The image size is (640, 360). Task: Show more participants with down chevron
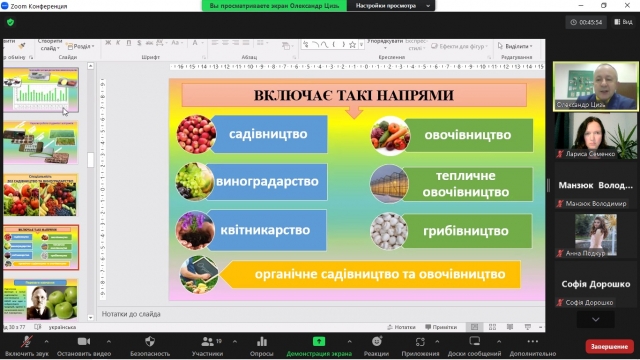(596, 320)
